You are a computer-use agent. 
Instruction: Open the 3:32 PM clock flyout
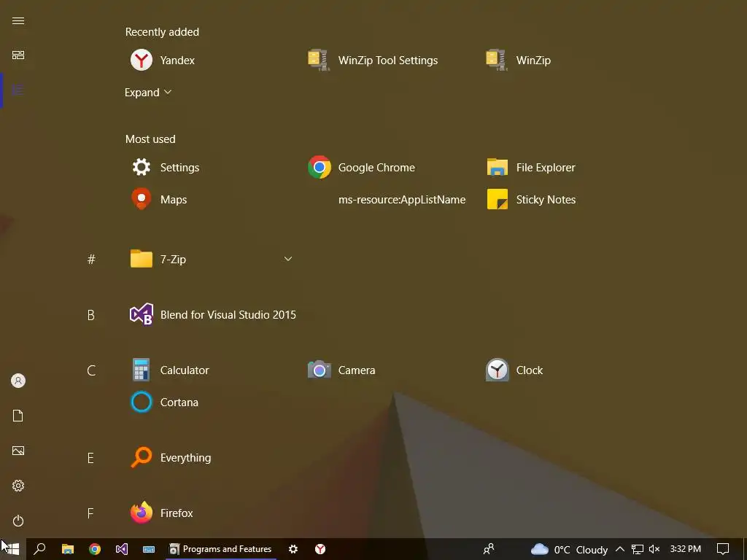point(686,549)
